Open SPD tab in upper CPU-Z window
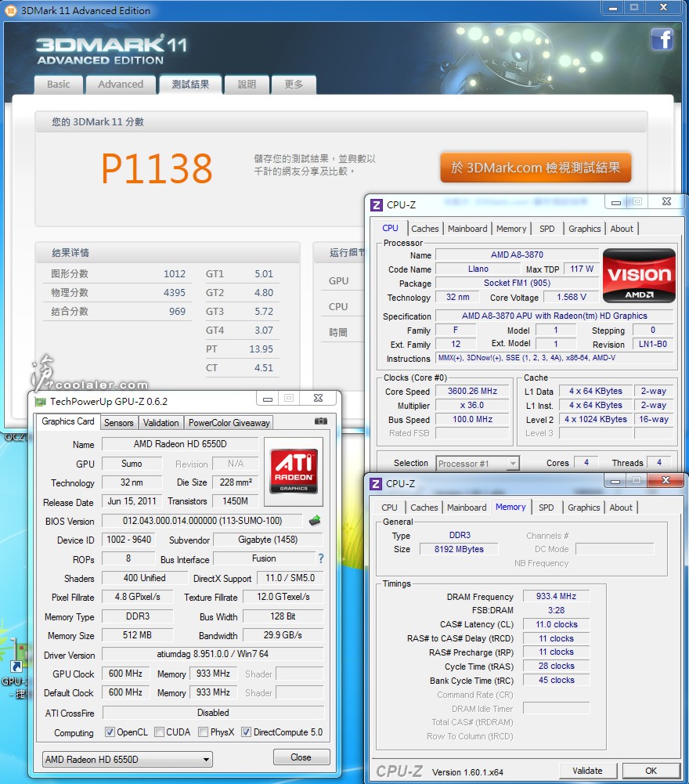 pos(547,229)
